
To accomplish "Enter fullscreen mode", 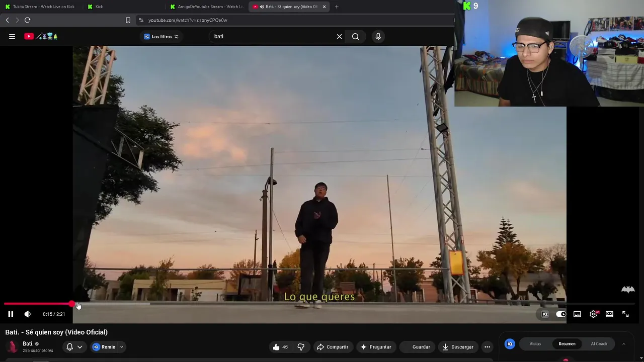I will [x=625, y=314].
